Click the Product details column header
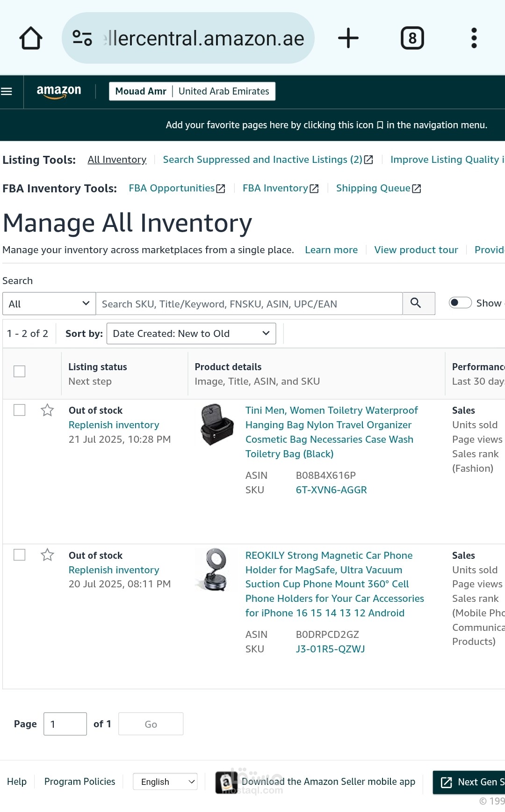The image size is (505, 812). pyautogui.click(x=228, y=367)
